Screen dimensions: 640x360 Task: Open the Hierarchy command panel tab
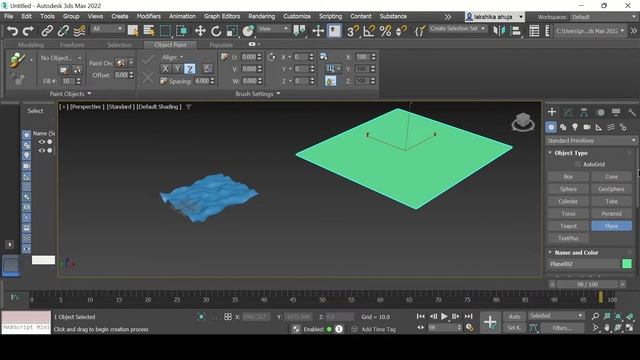pos(584,112)
